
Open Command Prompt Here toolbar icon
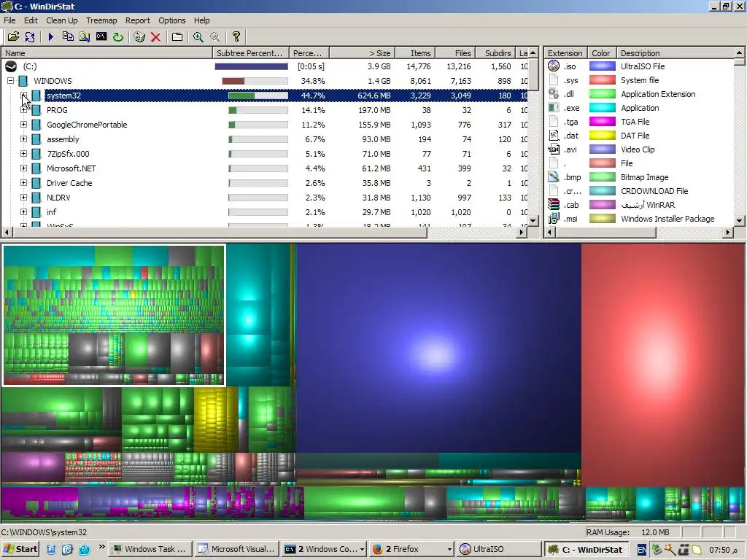point(101,36)
